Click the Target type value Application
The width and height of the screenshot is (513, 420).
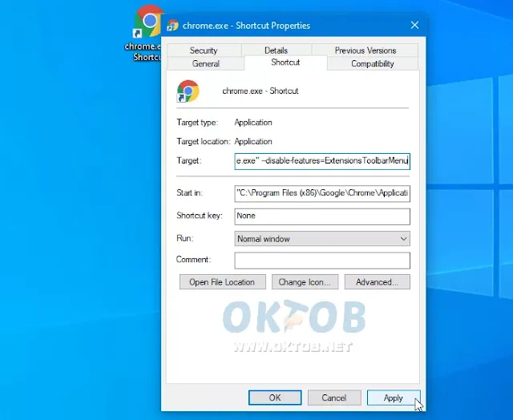[253, 123]
